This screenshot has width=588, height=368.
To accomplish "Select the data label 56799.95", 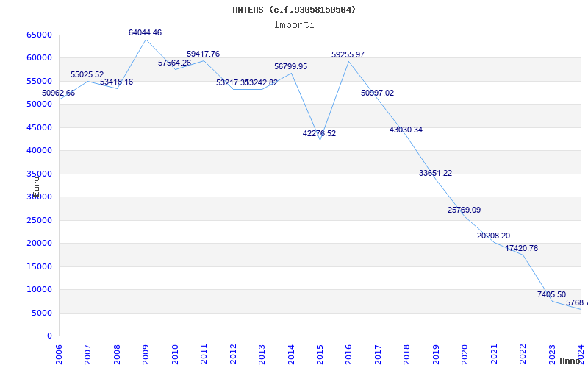I will (290, 66).
